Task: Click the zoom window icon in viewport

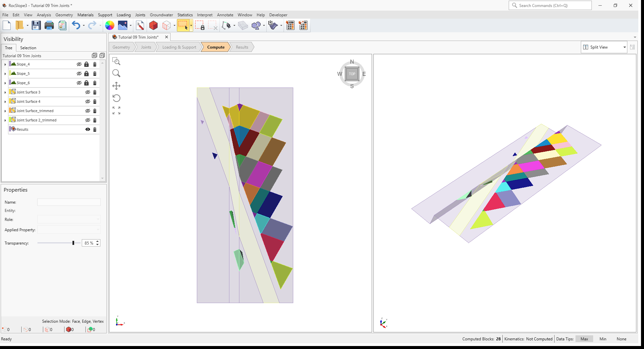Action: point(116,61)
